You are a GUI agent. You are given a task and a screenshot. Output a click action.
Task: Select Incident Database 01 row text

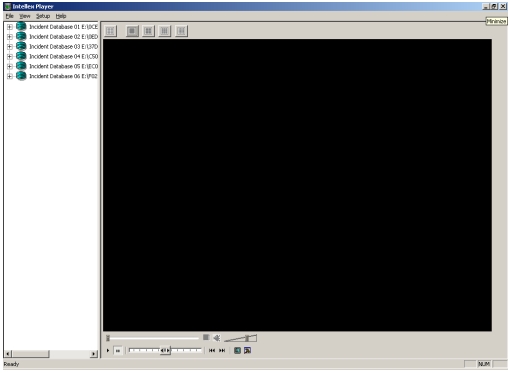pos(63,27)
